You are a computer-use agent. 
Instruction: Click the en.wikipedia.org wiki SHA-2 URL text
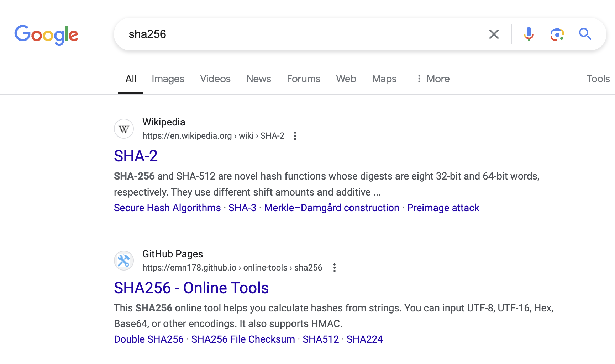213,136
